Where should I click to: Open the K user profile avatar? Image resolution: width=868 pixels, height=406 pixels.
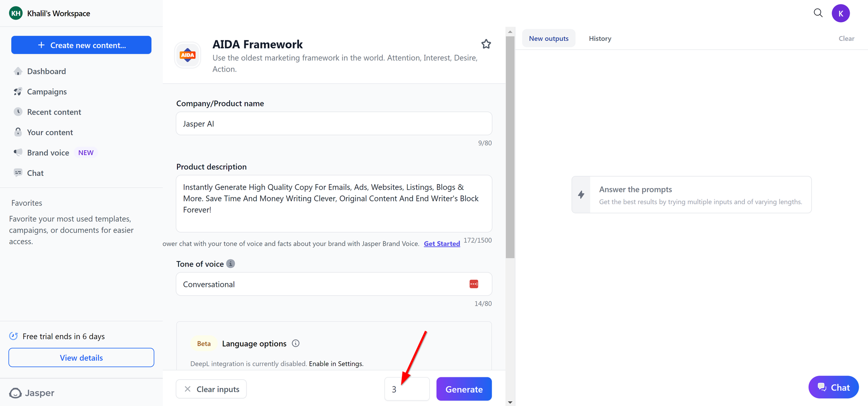[841, 13]
